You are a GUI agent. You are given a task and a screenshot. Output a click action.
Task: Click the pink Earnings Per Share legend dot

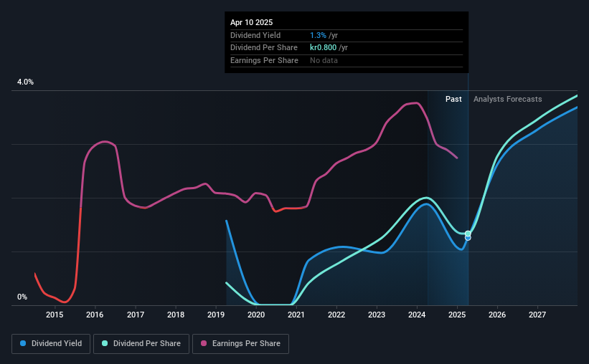point(204,343)
